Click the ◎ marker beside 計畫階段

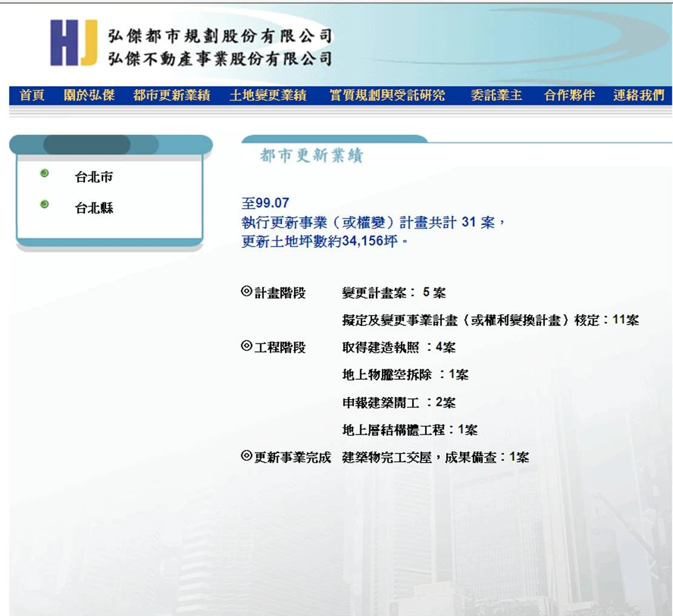(246, 291)
